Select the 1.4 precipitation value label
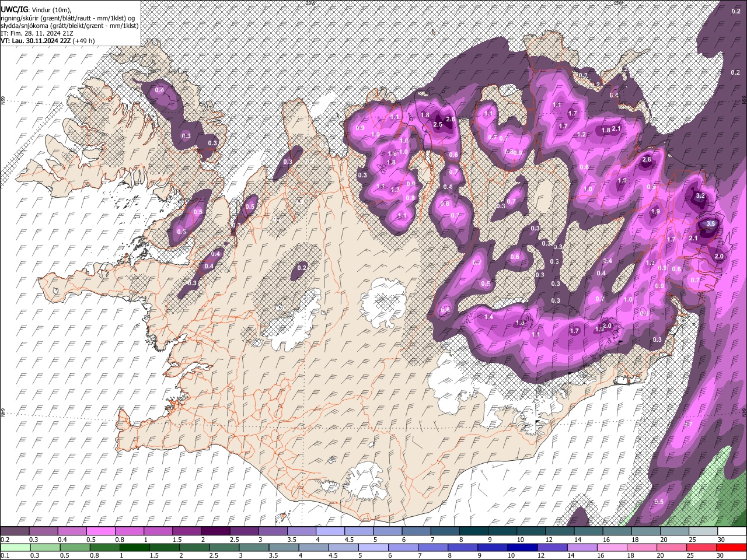747x560 pixels. pos(488,317)
